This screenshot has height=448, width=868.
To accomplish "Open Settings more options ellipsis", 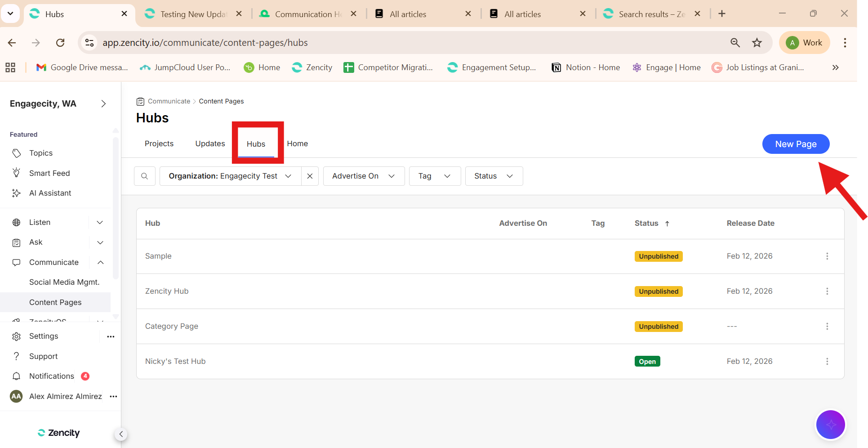I will point(111,336).
